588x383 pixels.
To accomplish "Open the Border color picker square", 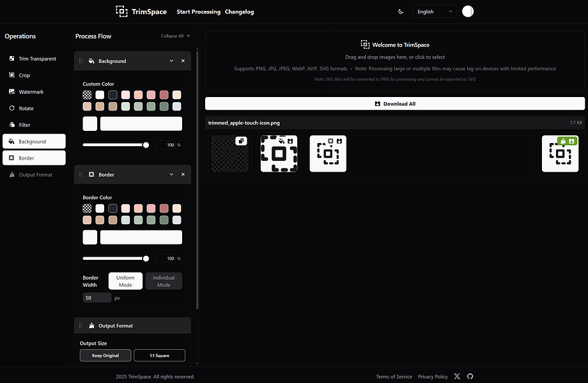I will click(x=90, y=237).
